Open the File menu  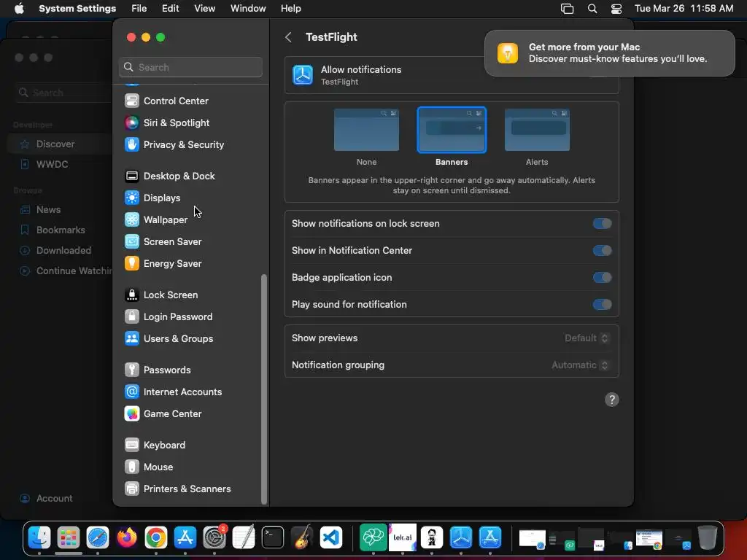pyautogui.click(x=139, y=9)
